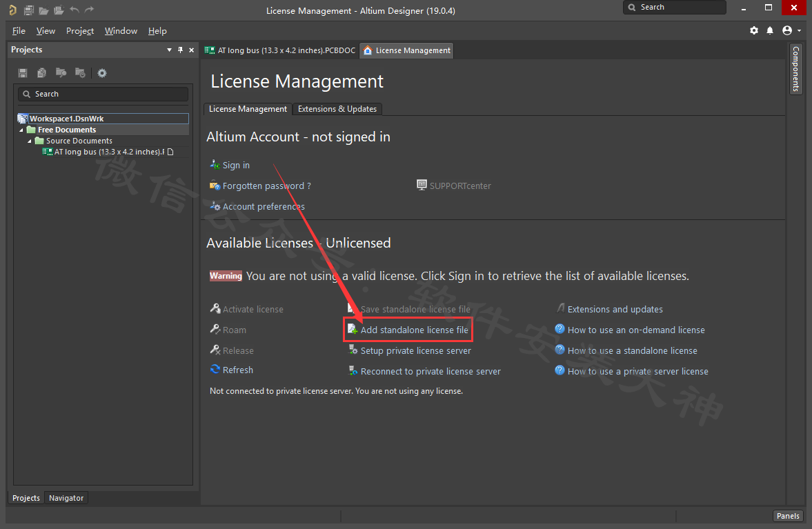Switch to AT long bus PCBDOC document tab
This screenshot has height=529, width=812.
280,50
